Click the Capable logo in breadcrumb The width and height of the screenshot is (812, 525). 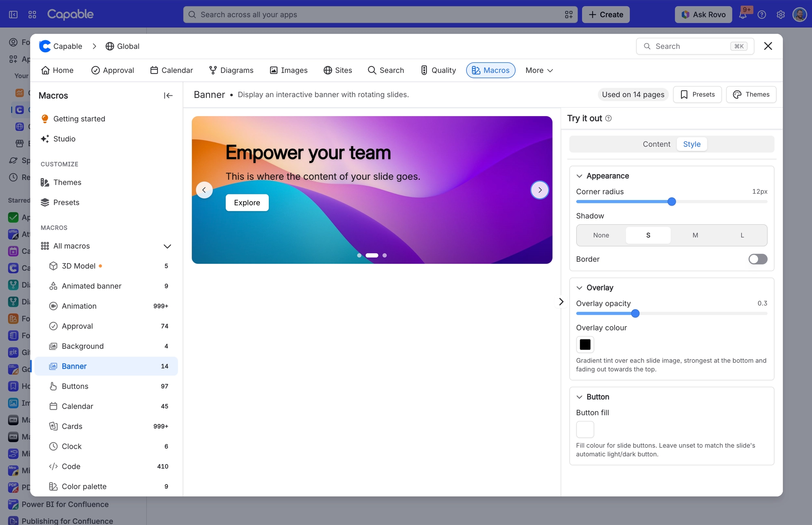point(45,46)
